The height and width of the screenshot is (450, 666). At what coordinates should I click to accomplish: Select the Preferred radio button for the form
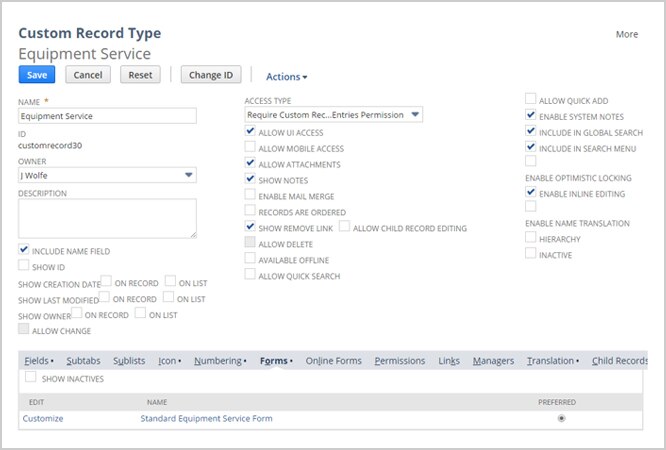tap(562, 419)
